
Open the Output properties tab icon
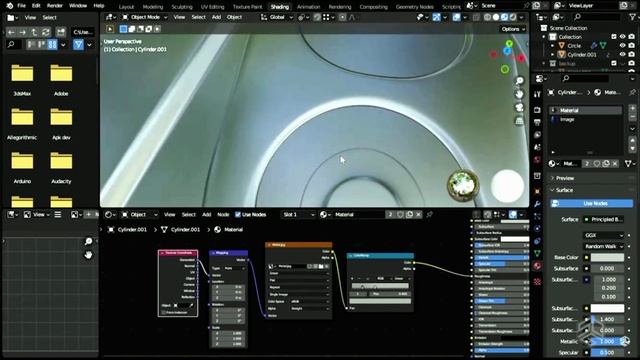pos(538,122)
